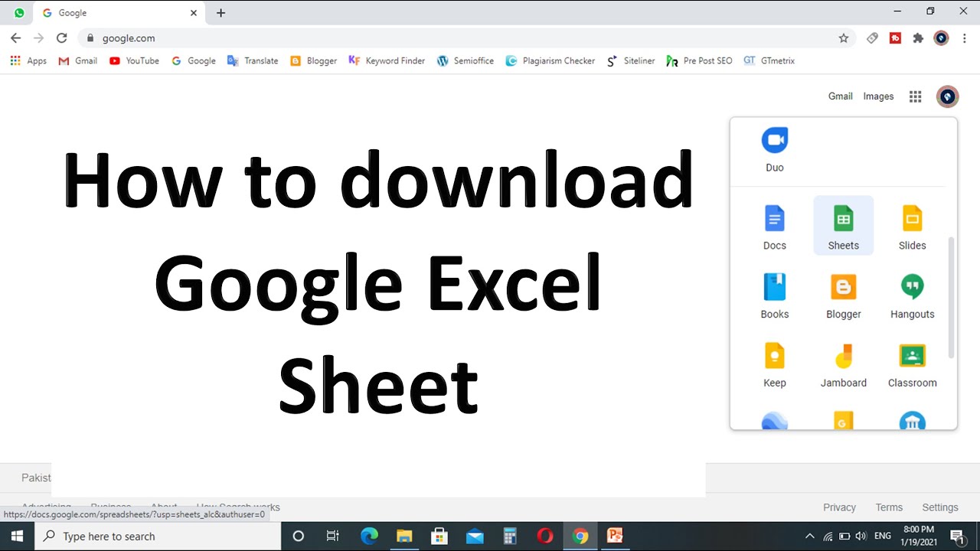Open Blogger from the apps grid
This screenshot has height=551, width=980.
pyautogui.click(x=843, y=295)
